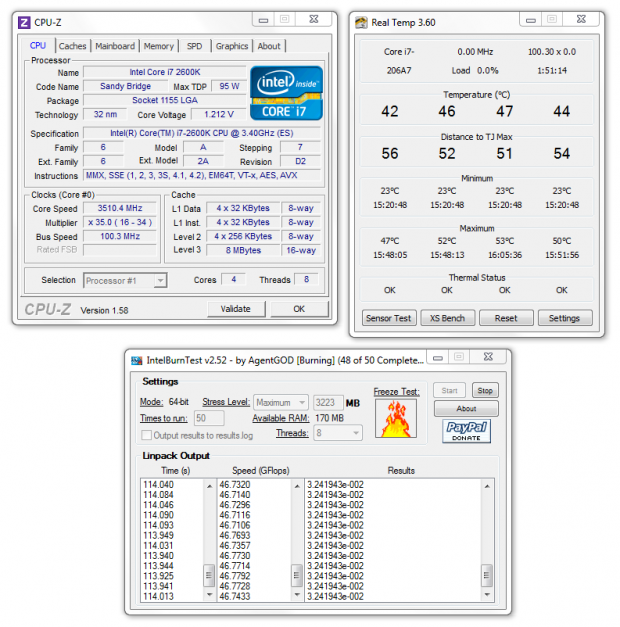Click the 3223 MB memory field
This screenshot has width=620, height=627.
click(x=328, y=402)
